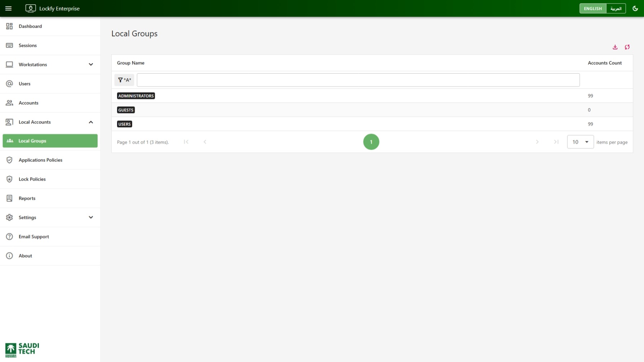644x362 pixels.
Task: Open Reports page
Action: 50,198
